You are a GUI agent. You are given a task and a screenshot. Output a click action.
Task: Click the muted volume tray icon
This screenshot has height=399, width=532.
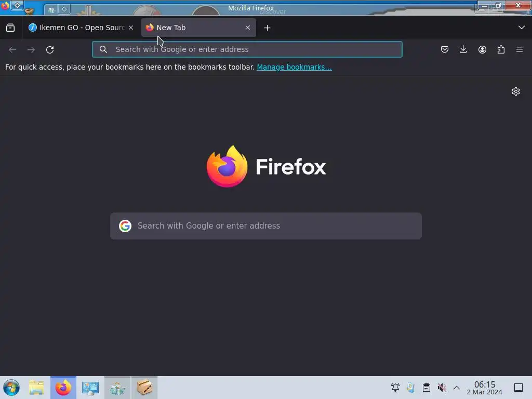pyautogui.click(x=442, y=388)
